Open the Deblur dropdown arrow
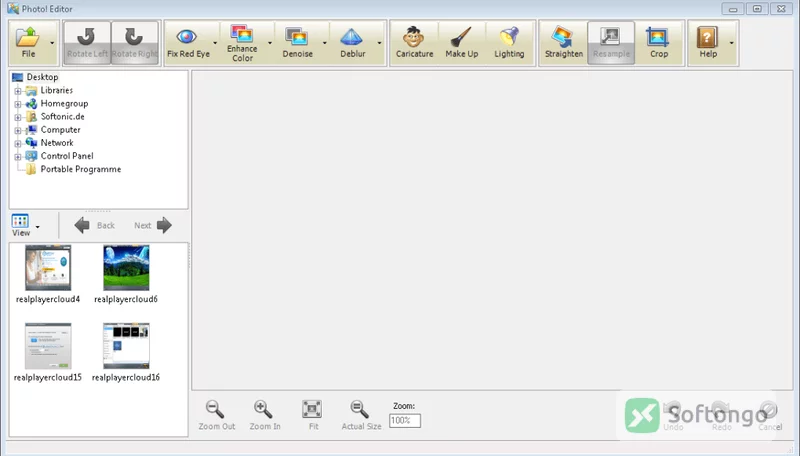 [x=380, y=43]
